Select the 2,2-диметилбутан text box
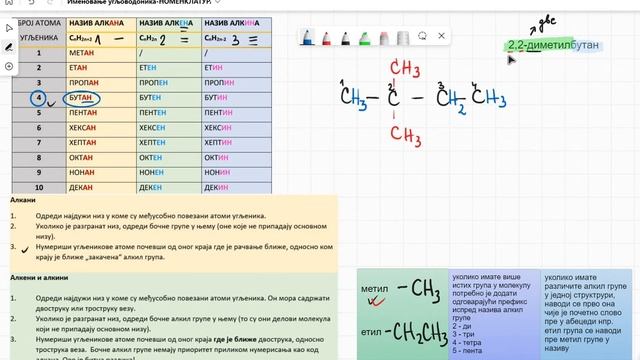This screenshot has height=360, width=640. (x=553, y=45)
